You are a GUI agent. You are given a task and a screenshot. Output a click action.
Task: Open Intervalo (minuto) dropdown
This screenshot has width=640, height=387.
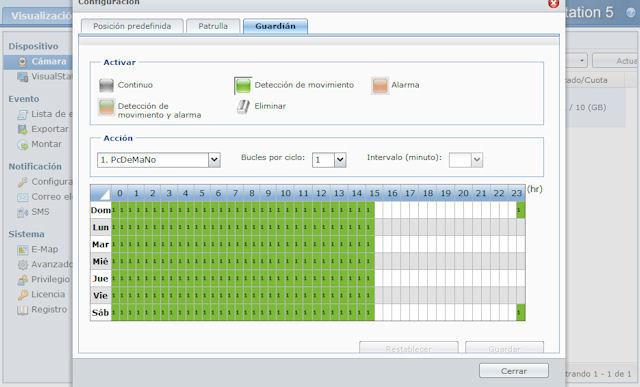[x=477, y=160]
